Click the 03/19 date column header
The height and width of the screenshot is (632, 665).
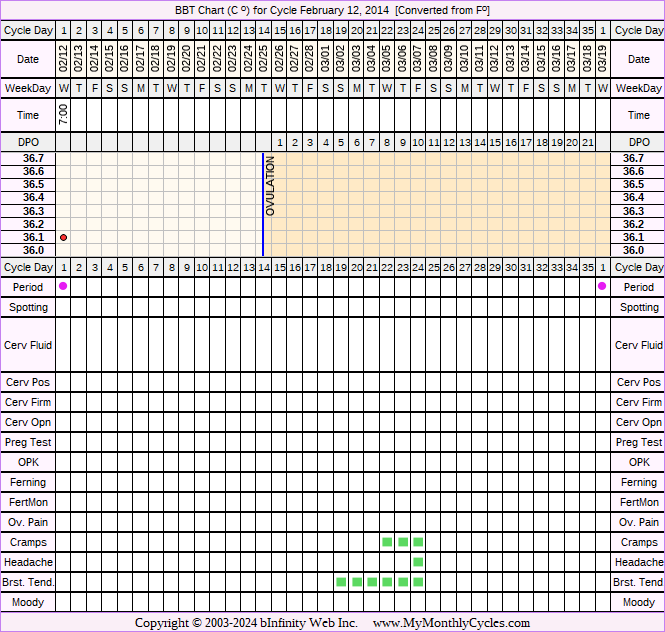602,59
